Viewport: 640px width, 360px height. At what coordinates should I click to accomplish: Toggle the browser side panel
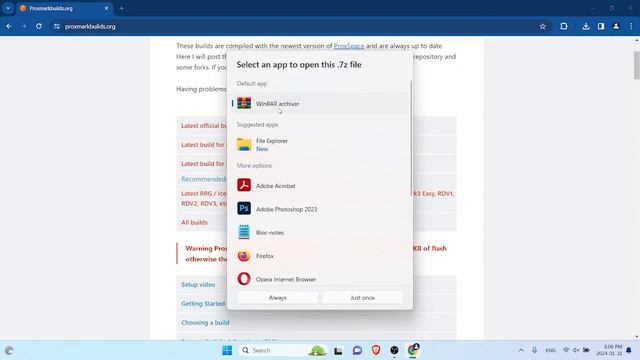(x=601, y=26)
